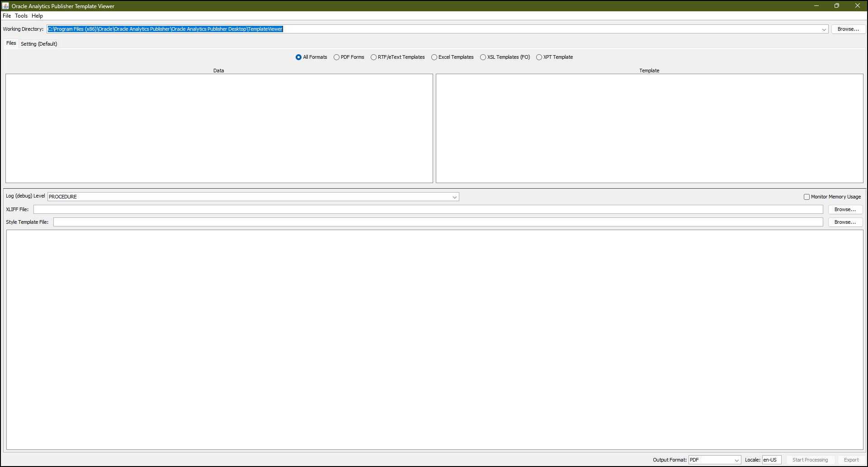Open the File menu
This screenshot has width=868, height=467.
click(x=7, y=16)
